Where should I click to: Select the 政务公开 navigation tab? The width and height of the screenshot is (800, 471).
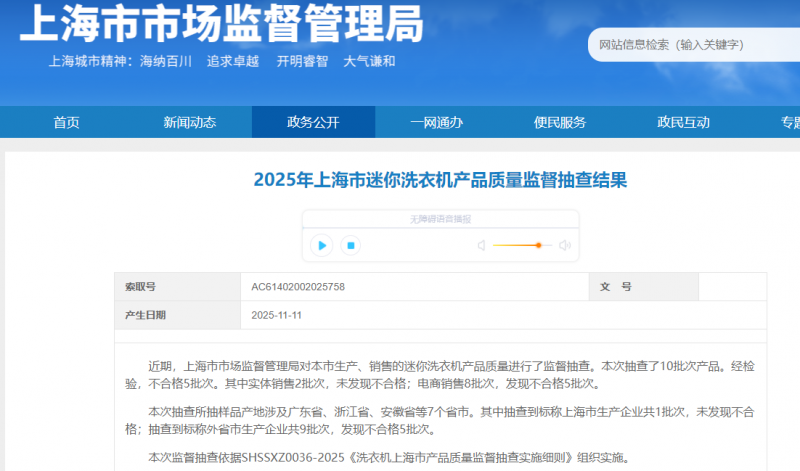pyautogui.click(x=313, y=122)
